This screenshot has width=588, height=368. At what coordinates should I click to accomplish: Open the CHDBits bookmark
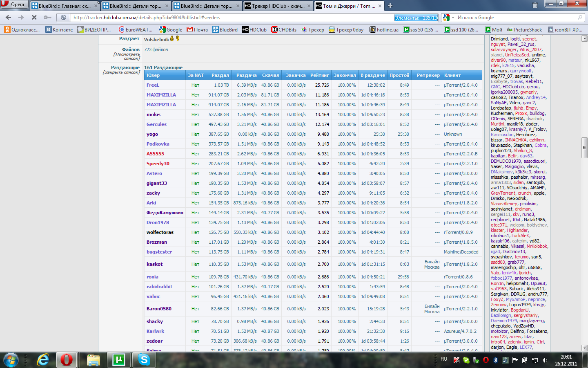(x=284, y=29)
